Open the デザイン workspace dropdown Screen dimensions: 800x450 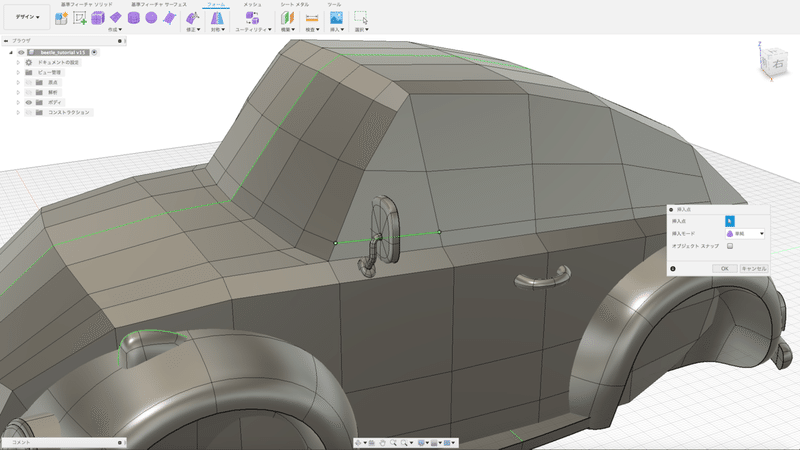click(27, 18)
